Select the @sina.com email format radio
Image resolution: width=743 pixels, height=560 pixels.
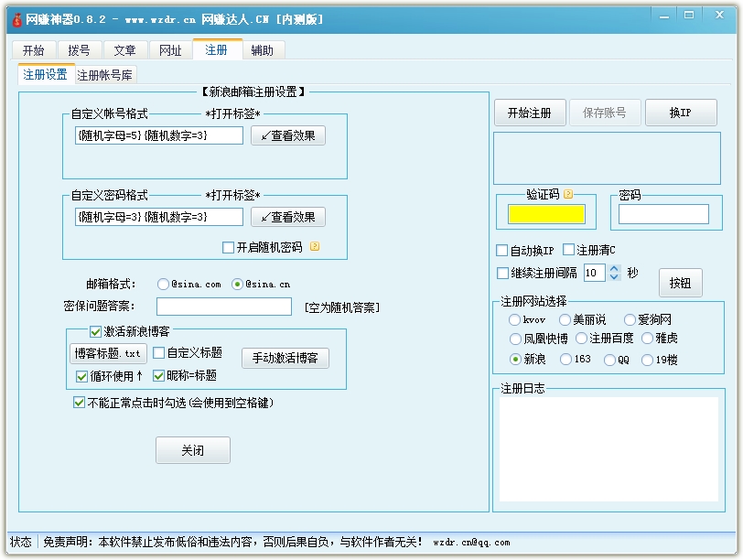click(163, 284)
